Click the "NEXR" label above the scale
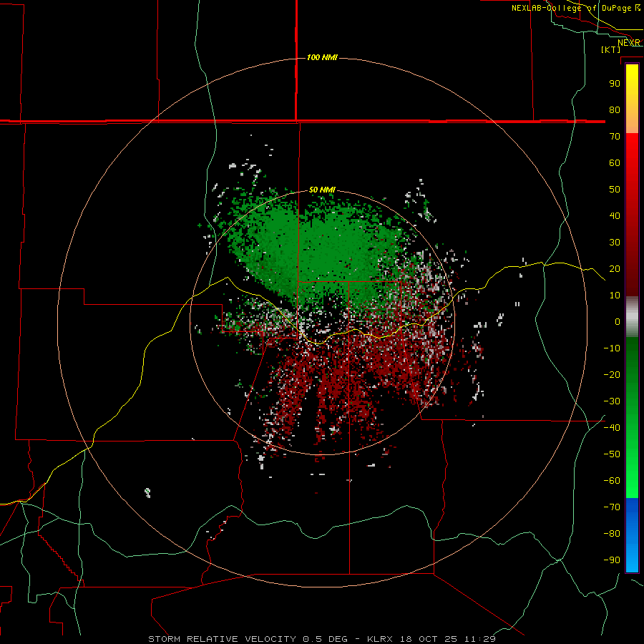644x644 pixels. pyautogui.click(x=628, y=43)
